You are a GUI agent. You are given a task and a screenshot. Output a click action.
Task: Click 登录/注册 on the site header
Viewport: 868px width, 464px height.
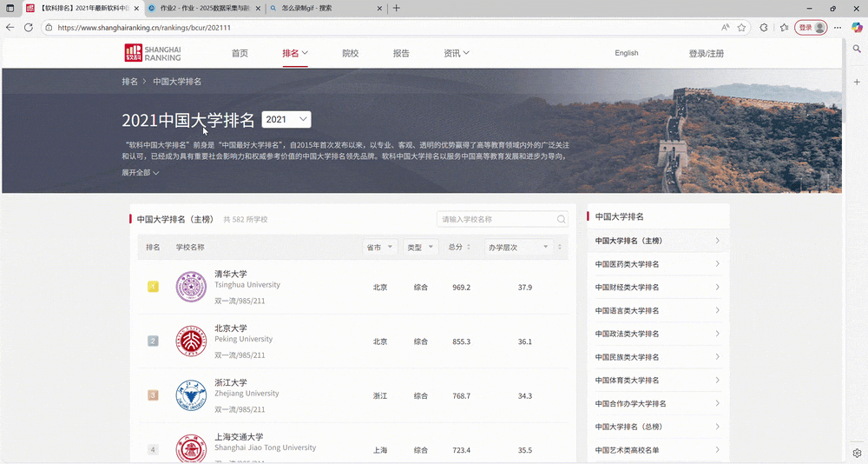[x=707, y=53]
